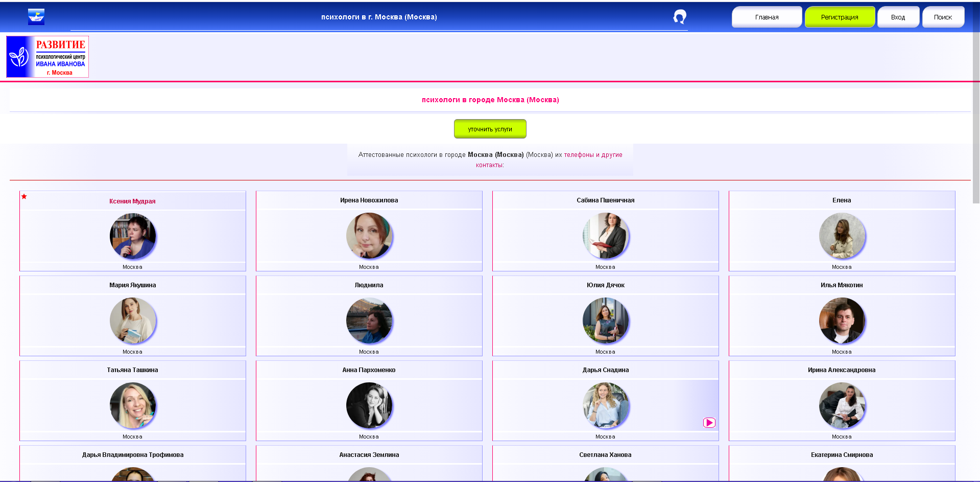
Task: Open profile of Мария Якушина
Action: click(x=132, y=285)
